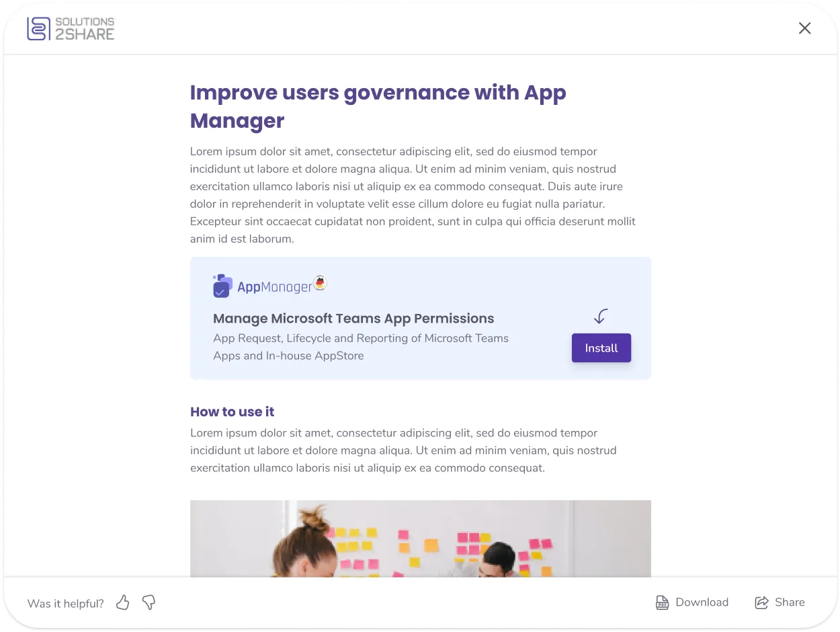Click the PDF download icon
The width and height of the screenshot is (840, 632).
point(663,602)
